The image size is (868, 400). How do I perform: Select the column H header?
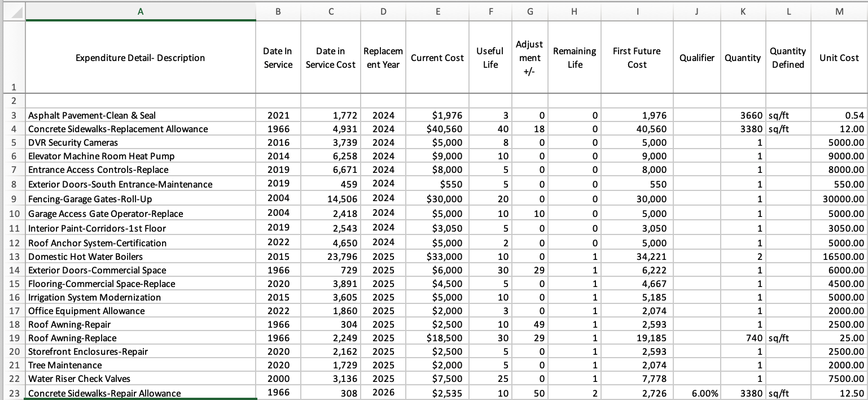coord(575,10)
